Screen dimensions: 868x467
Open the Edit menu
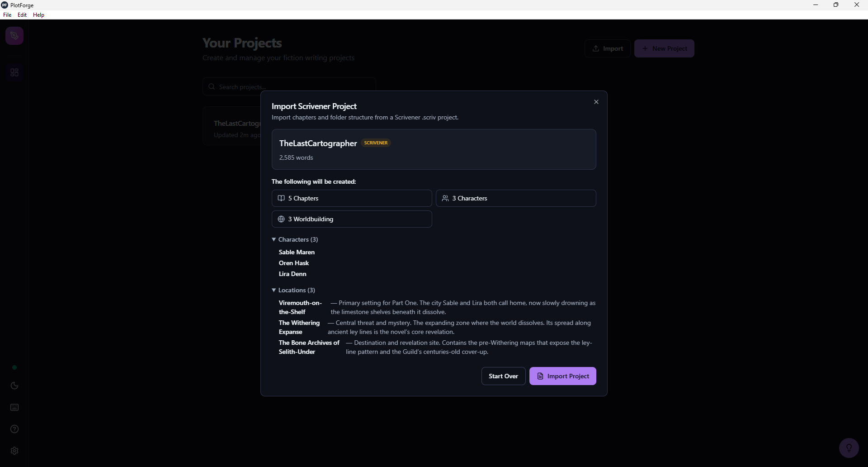(22, 15)
